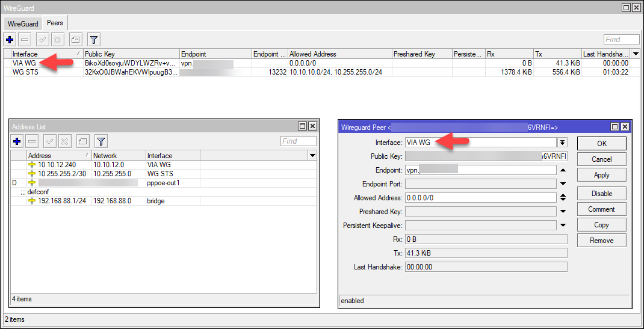
Task: Add new address with plus icon in Address List
Action: coord(17,141)
